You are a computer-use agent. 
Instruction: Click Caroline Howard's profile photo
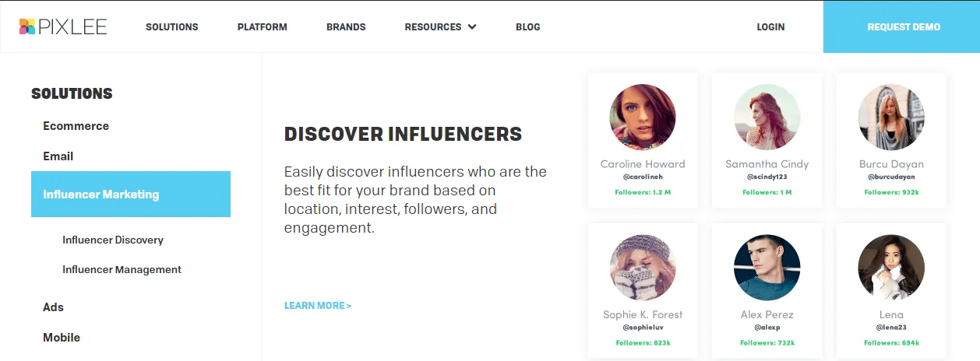click(643, 117)
